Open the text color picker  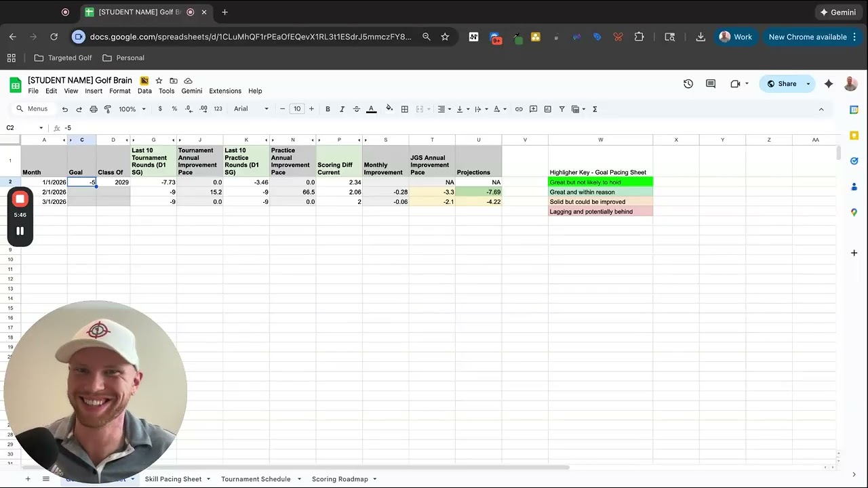pos(371,109)
